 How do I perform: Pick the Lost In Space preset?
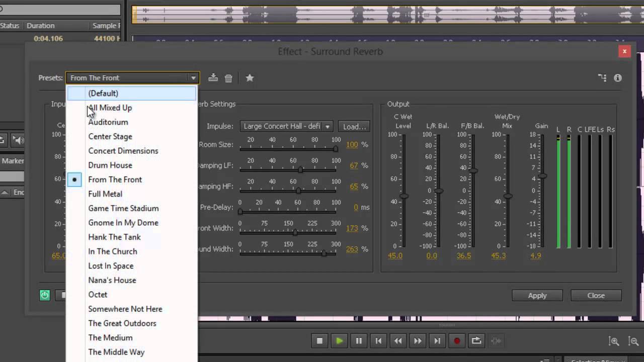tap(132, 266)
